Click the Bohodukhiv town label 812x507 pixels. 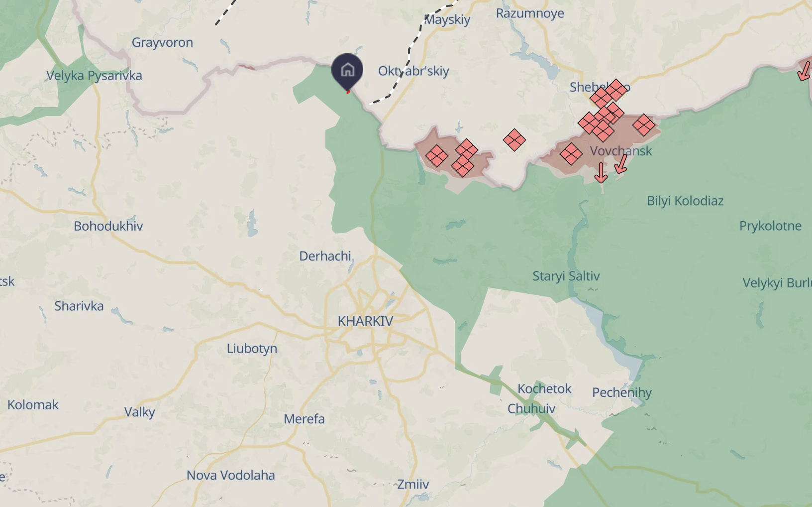(108, 226)
